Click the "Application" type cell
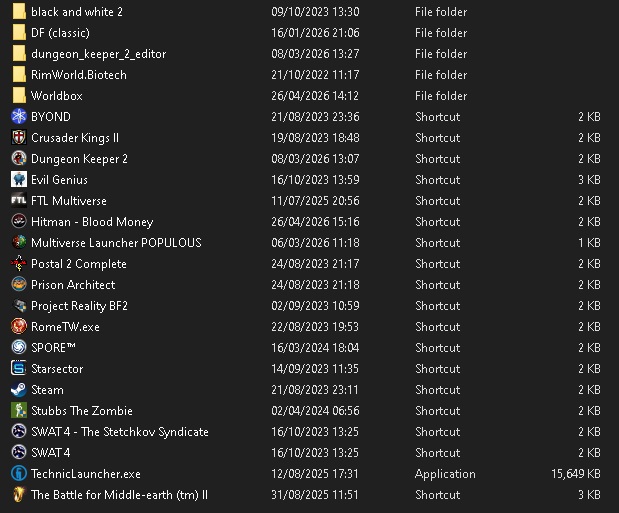Image resolution: width=619 pixels, height=513 pixels. coord(445,474)
